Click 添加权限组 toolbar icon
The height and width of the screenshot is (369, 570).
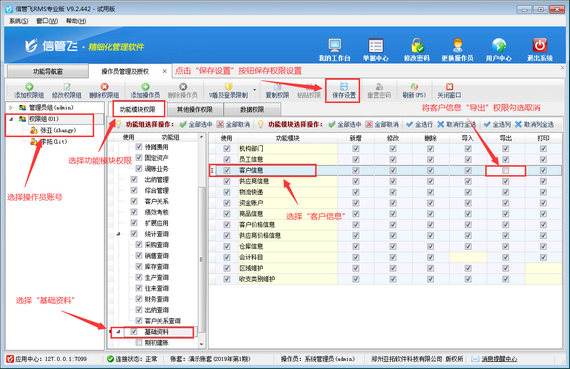point(29,87)
